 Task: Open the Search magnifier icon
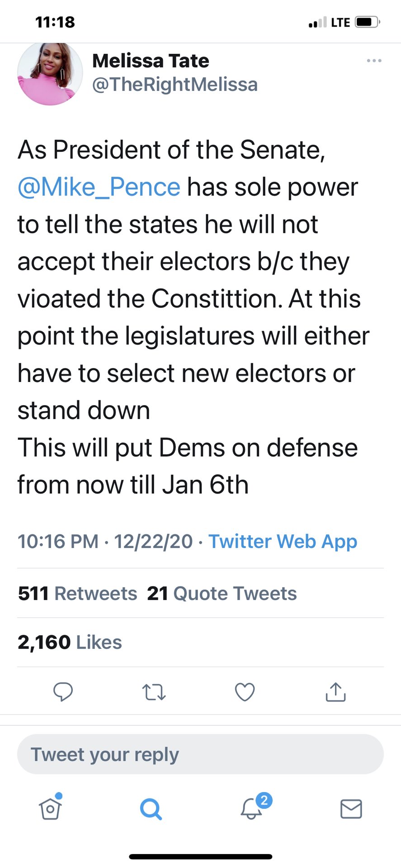[151, 809]
